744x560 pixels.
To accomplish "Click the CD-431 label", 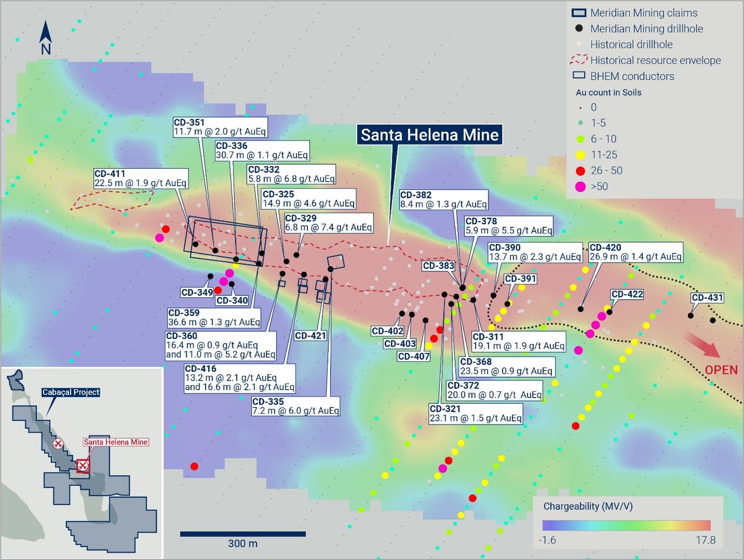I will [707, 298].
